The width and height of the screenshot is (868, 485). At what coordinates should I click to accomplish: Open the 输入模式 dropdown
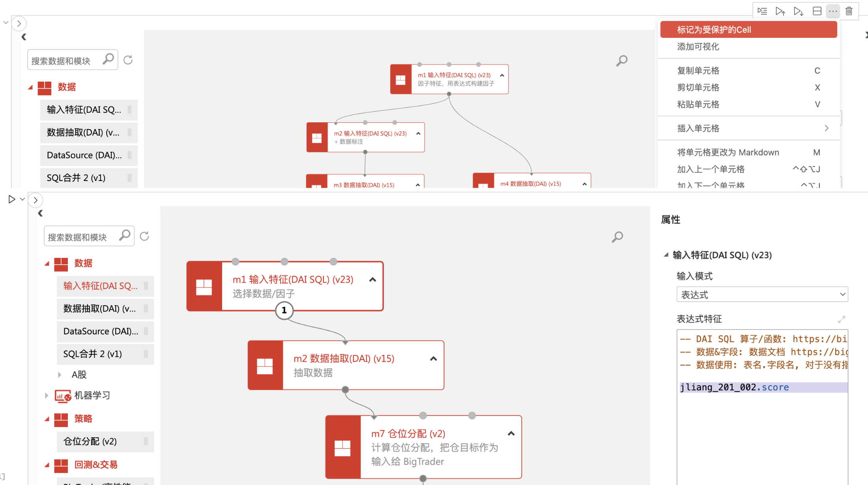(762, 295)
